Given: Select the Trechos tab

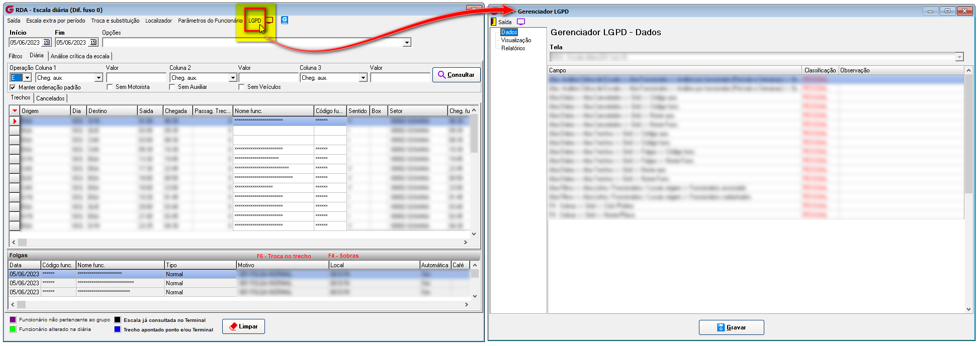Looking at the screenshot, I should [x=21, y=97].
